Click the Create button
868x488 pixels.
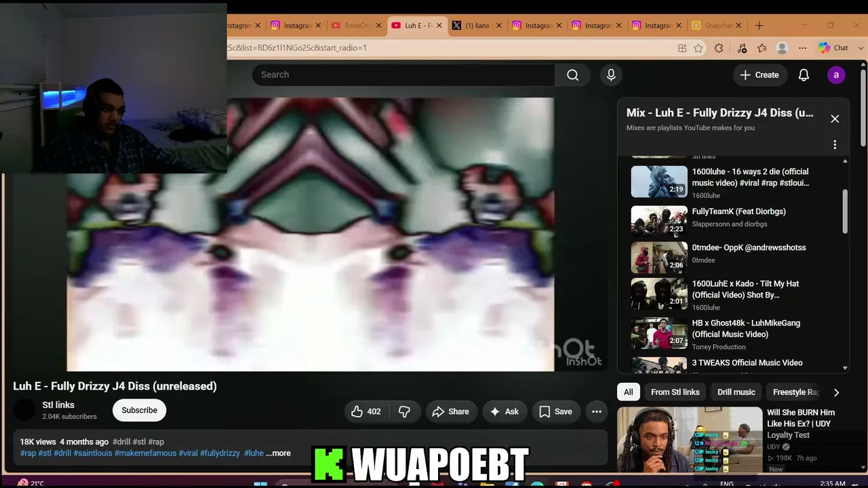[x=759, y=75]
